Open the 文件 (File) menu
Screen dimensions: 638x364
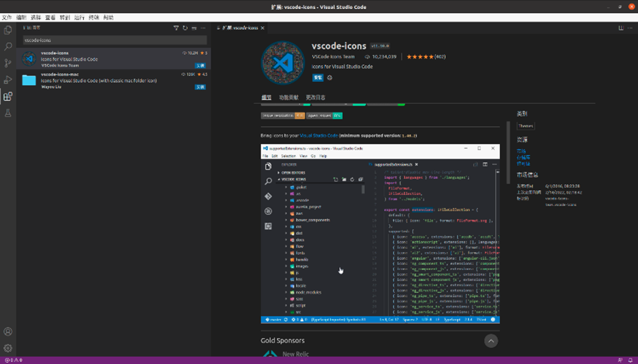tap(7, 17)
